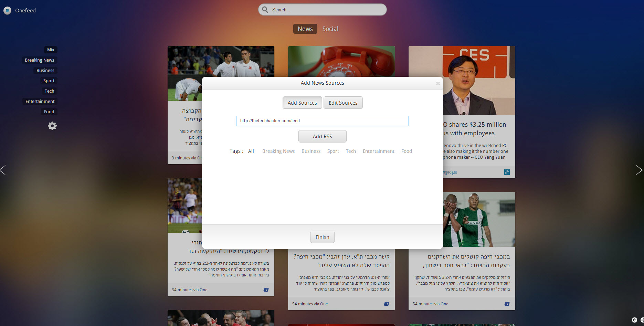Switch to the Social tab
Screen dimensions: 644x326
point(330,29)
